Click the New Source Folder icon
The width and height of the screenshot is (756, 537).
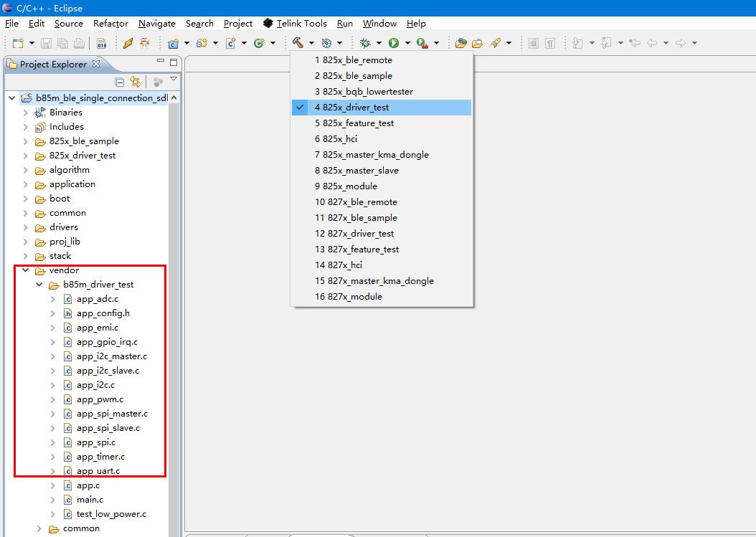click(202, 43)
